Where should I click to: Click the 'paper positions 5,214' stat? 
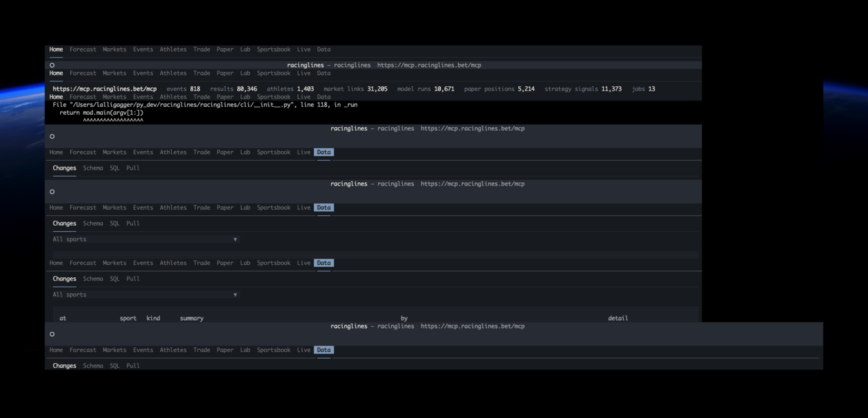(499, 89)
